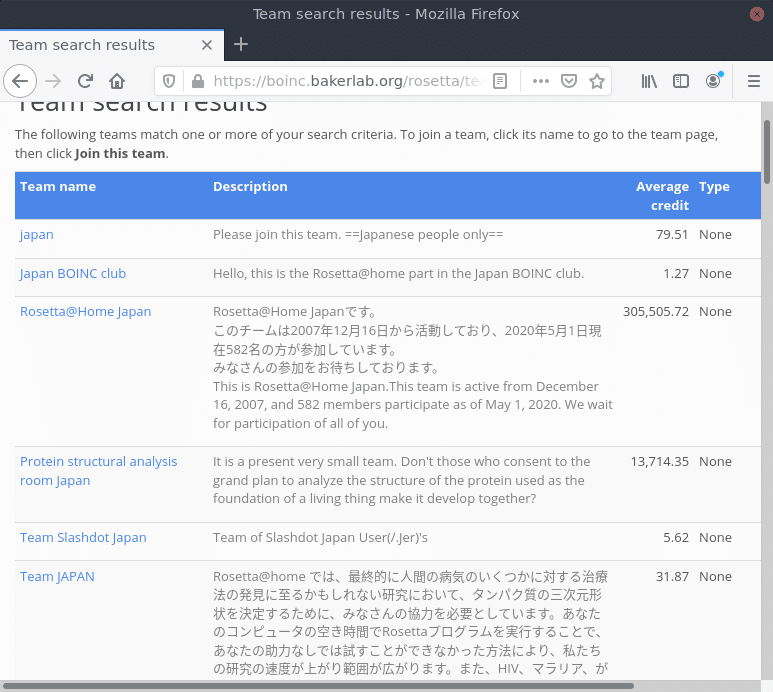The width and height of the screenshot is (773, 692).
Task: Click the Average credit column header
Action: click(662, 196)
